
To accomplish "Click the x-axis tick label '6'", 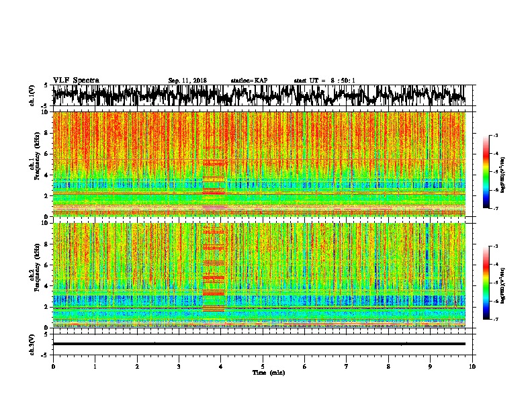I will tap(305, 367).
